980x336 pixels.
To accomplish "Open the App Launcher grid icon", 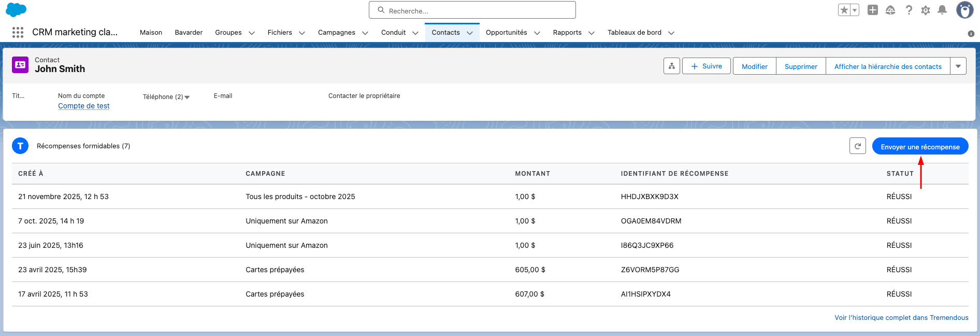I will (18, 32).
